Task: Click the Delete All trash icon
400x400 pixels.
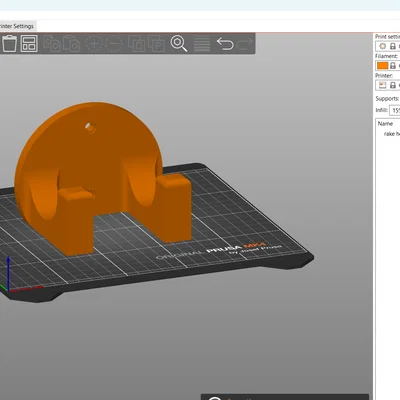Action: tap(9, 44)
